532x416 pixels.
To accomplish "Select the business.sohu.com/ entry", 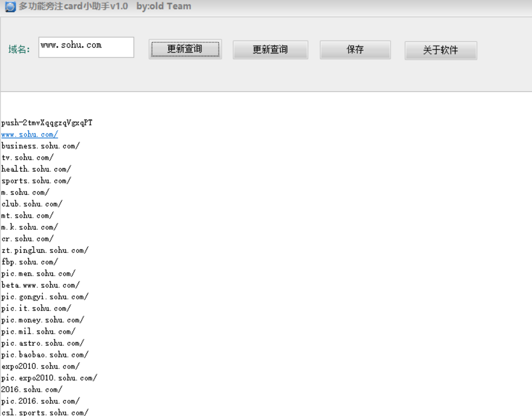I will point(41,146).
